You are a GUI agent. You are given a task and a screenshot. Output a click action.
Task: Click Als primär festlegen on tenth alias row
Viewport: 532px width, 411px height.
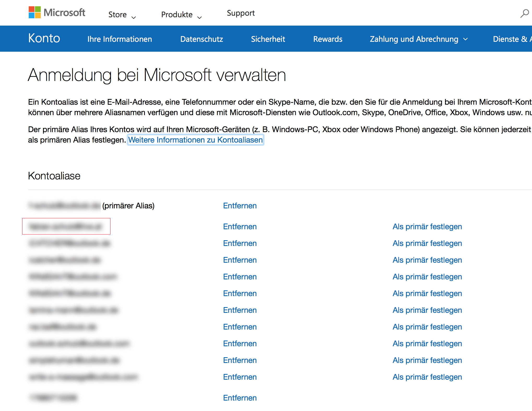click(x=427, y=360)
